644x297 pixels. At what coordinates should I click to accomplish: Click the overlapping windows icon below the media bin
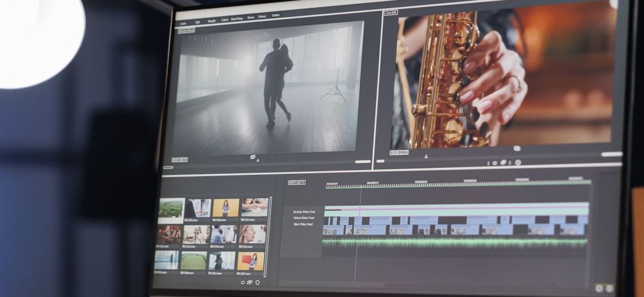click(250, 282)
